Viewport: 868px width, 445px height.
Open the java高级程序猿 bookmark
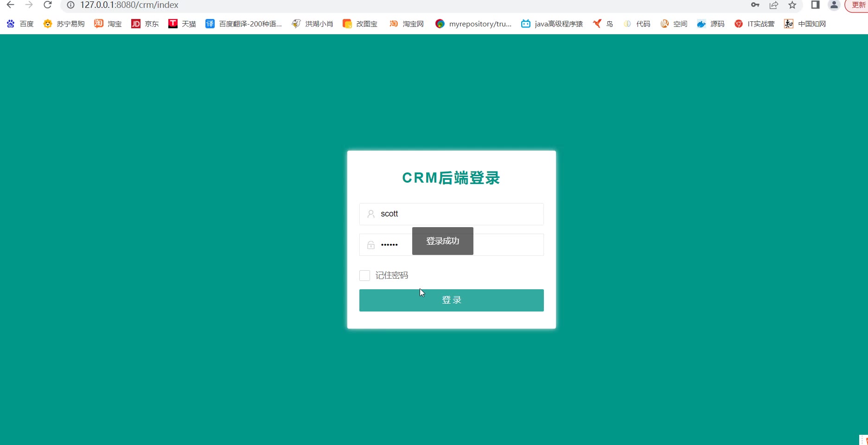coord(552,24)
